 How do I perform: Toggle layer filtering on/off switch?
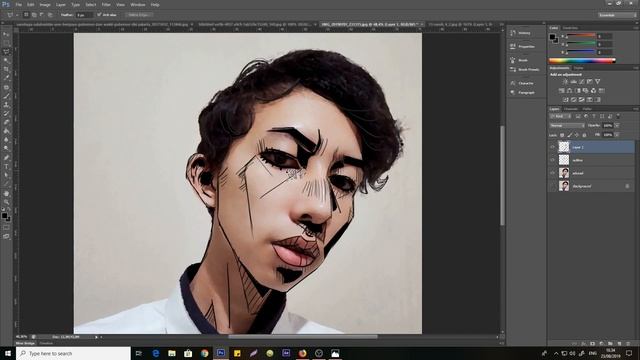tap(618, 116)
